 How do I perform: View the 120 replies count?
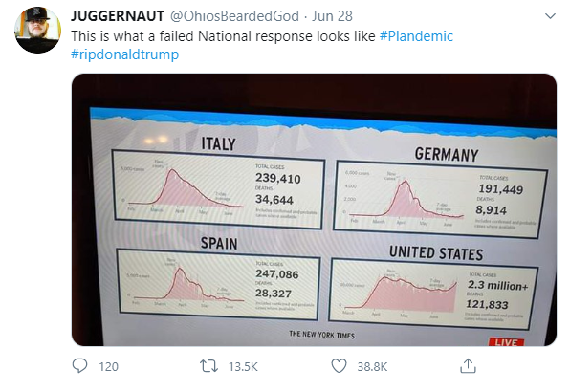click(108, 366)
